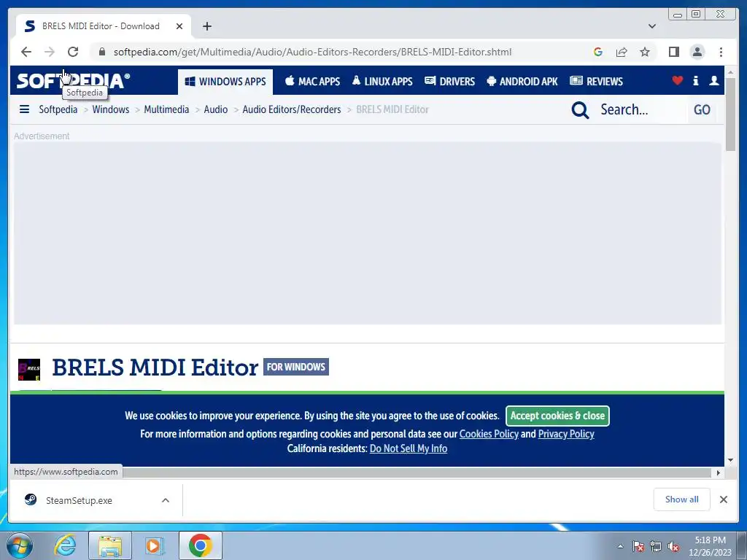Open the Windows Apps section
Image resolution: width=747 pixels, height=560 pixels.
225,82
